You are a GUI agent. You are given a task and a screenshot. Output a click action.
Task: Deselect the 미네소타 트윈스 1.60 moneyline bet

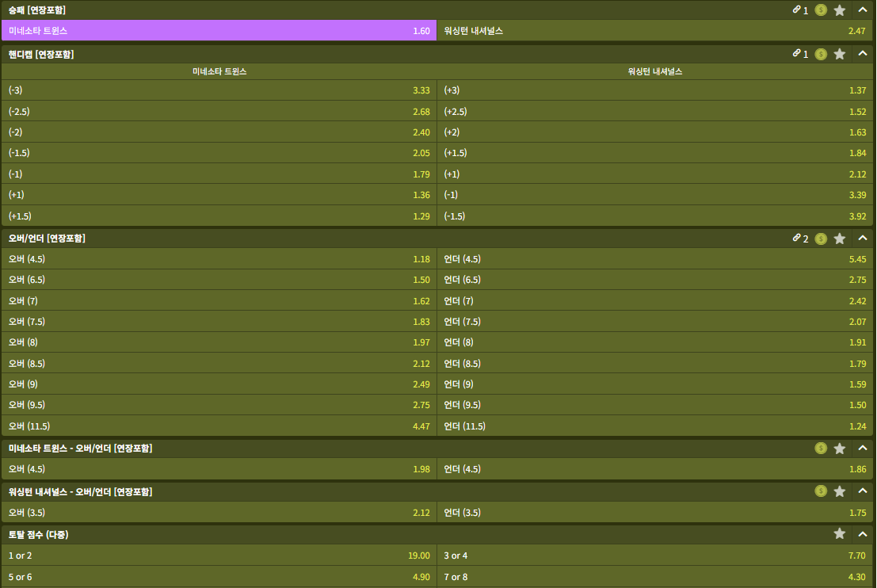click(x=219, y=30)
